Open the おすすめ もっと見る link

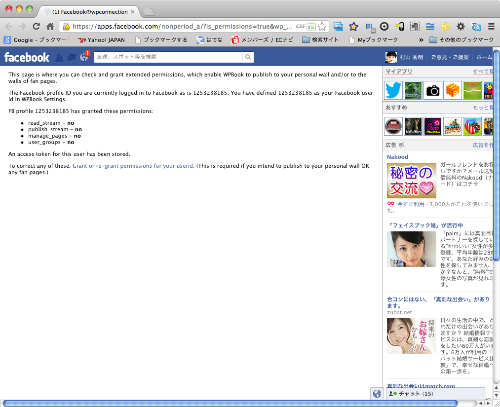pos(482,107)
